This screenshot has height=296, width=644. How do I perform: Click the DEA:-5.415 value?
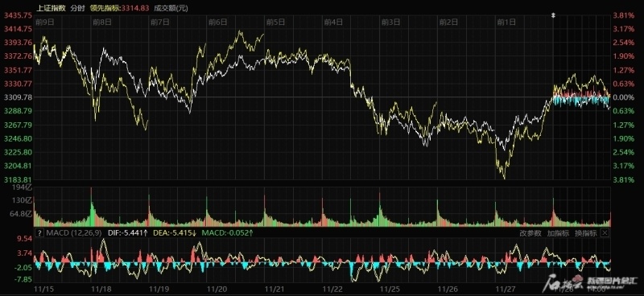tap(175, 233)
